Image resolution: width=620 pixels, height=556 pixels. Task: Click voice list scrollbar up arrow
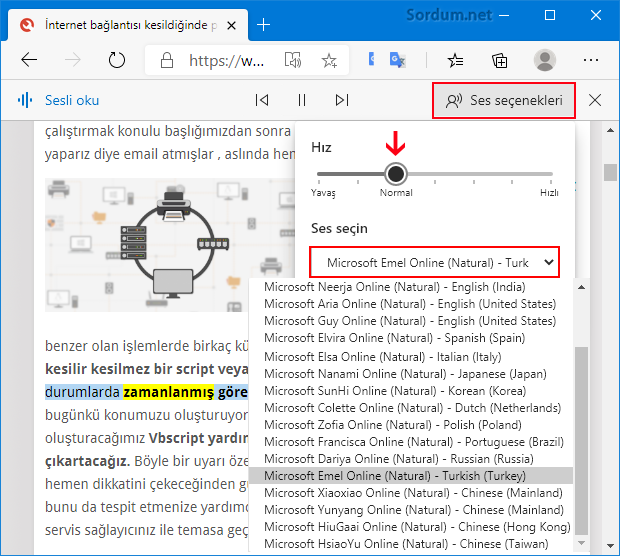click(x=581, y=287)
